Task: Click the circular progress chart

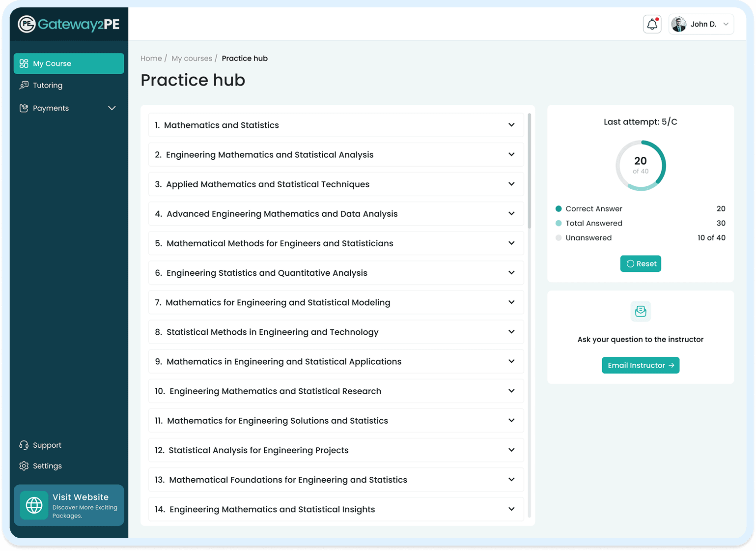Action: [x=640, y=166]
